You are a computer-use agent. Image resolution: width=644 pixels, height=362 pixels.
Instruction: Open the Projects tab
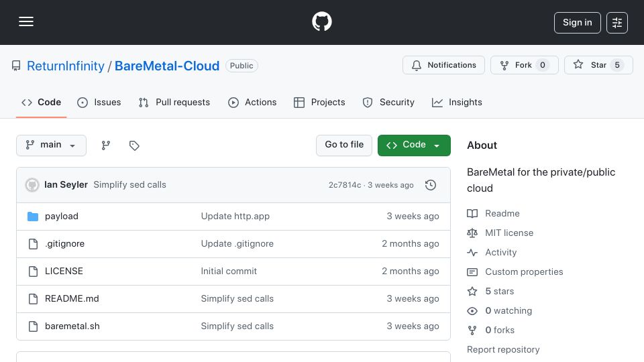[x=319, y=102]
